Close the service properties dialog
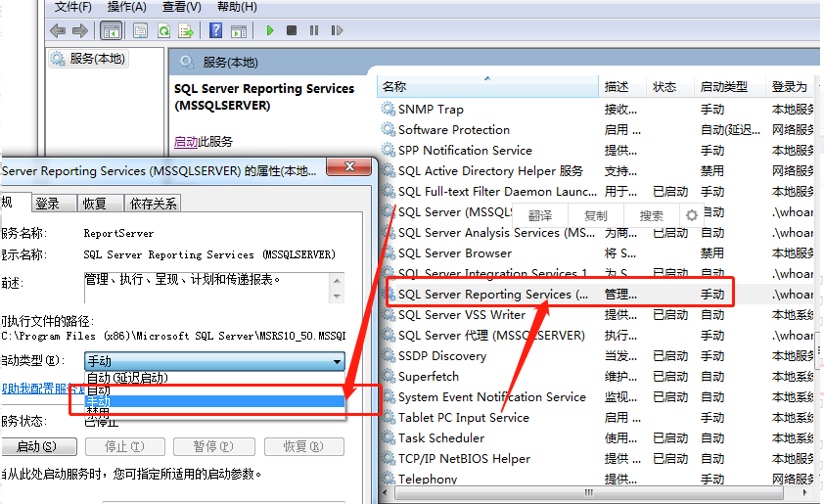Viewport: 824px width, 504px height. pyautogui.click(x=349, y=167)
